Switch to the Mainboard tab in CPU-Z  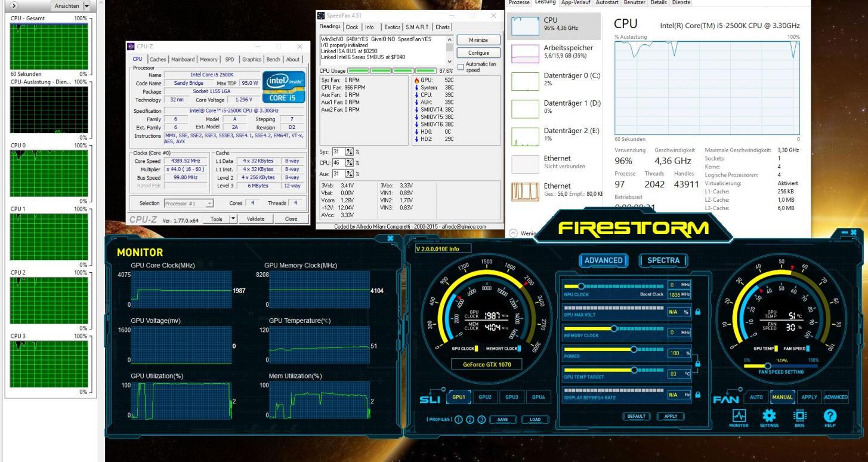tap(184, 59)
